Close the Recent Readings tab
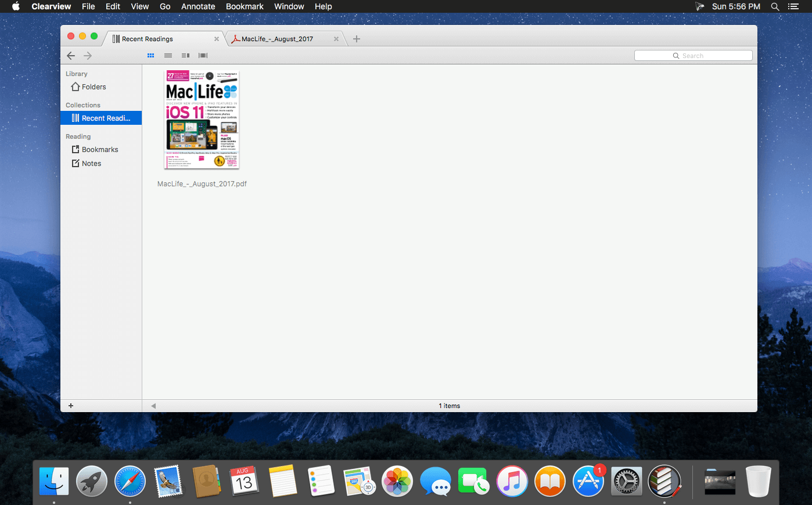The image size is (812, 505). point(217,39)
